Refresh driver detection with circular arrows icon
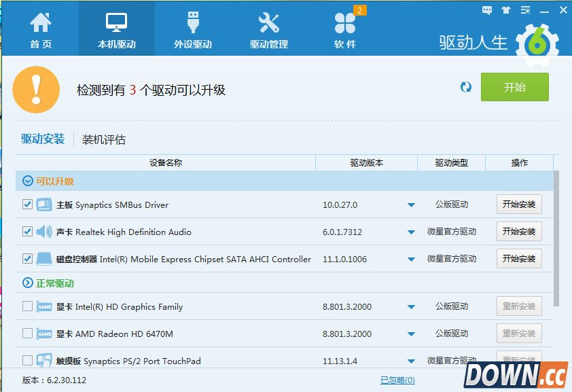The height and width of the screenshot is (392, 572). (x=466, y=87)
